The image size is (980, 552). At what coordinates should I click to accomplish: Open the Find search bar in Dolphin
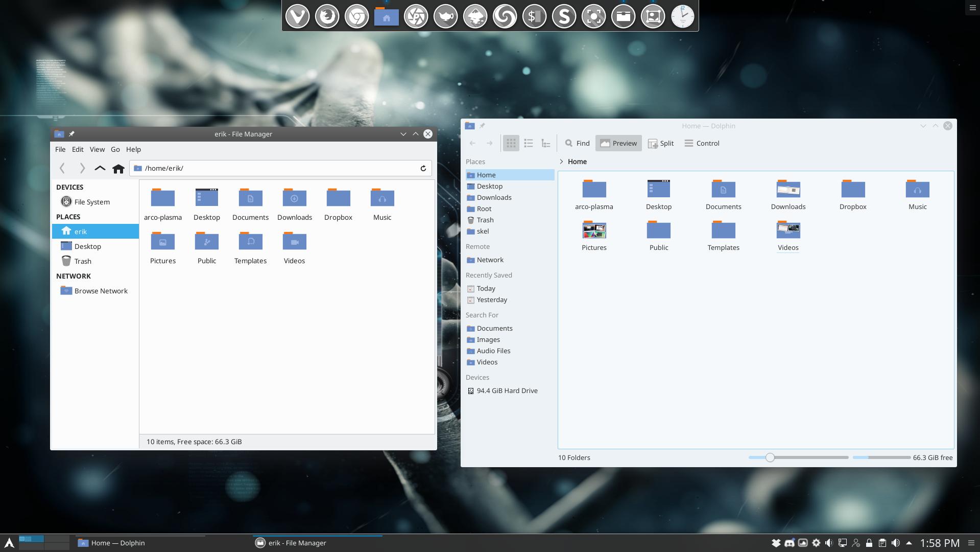[577, 143]
